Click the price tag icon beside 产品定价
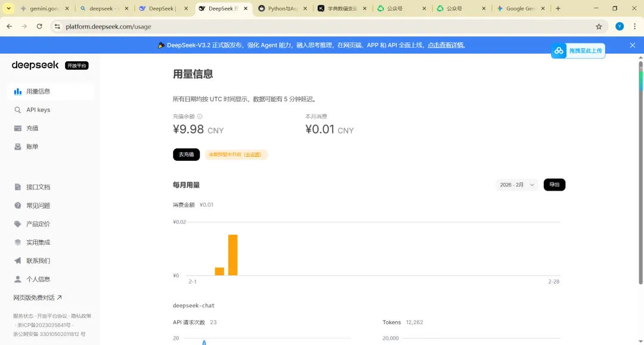The height and width of the screenshot is (345, 644). coord(18,224)
